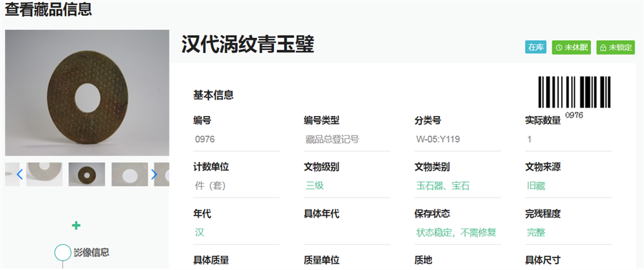
Task: Click the 具体尺寸 field label
Action: 543,260
